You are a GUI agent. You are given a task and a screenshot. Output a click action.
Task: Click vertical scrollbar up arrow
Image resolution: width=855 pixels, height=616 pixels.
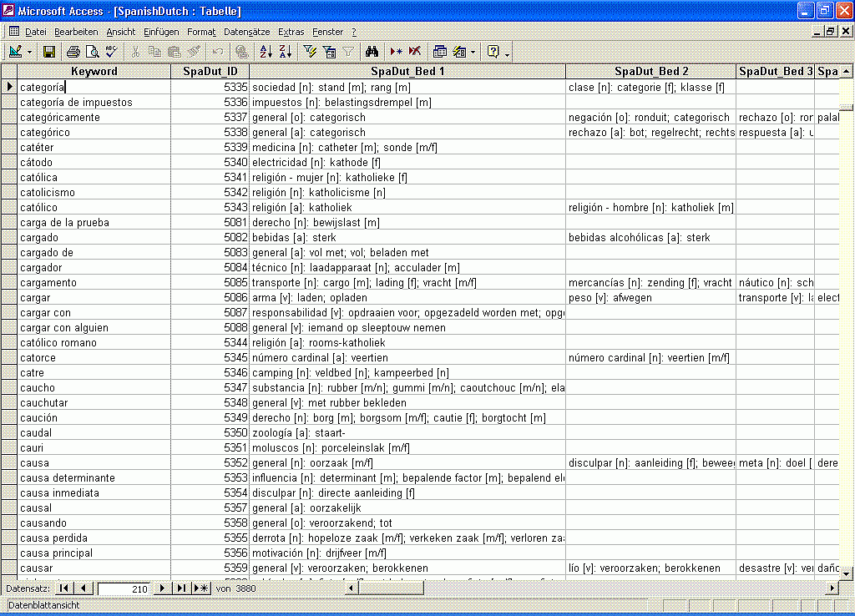point(847,72)
